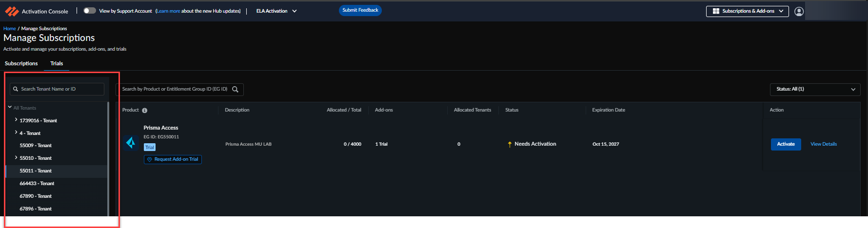Image resolution: width=868 pixels, height=228 pixels.
Task: Select the 664433 tenant in tree
Action: click(x=37, y=184)
